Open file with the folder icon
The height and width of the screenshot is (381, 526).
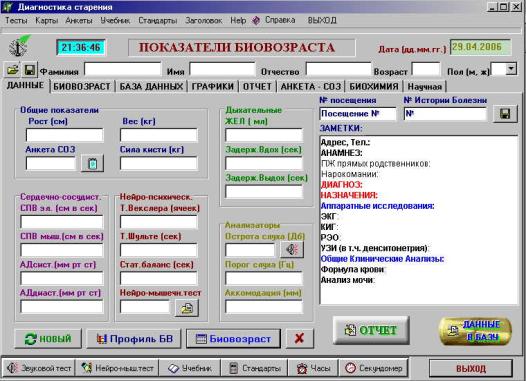tap(12, 70)
